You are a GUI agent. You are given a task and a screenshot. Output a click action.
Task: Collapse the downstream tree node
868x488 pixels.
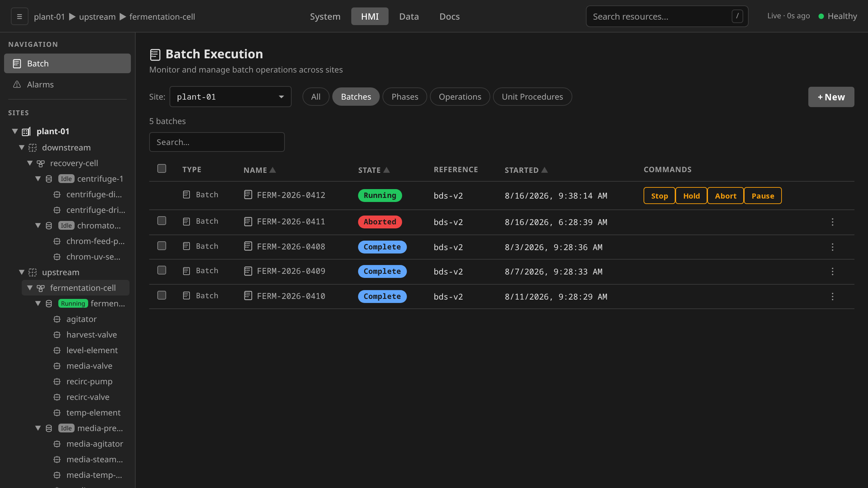[x=22, y=147]
